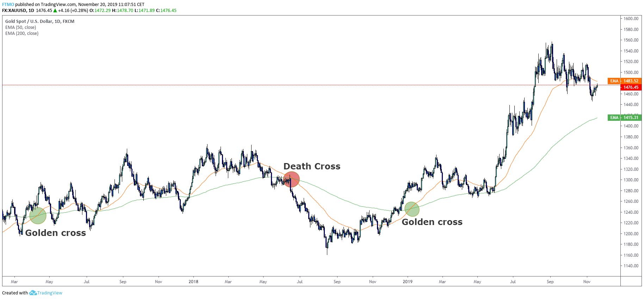The height and width of the screenshot is (299, 644).
Task: Click 1400.00 on the price axis
Action: pyautogui.click(x=631, y=126)
